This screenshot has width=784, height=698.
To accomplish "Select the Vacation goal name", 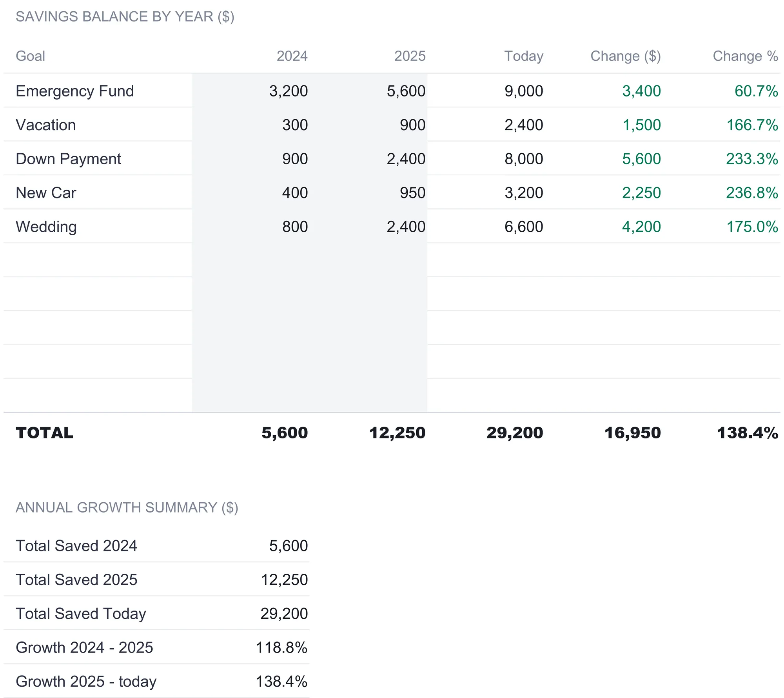I will click(46, 125).
